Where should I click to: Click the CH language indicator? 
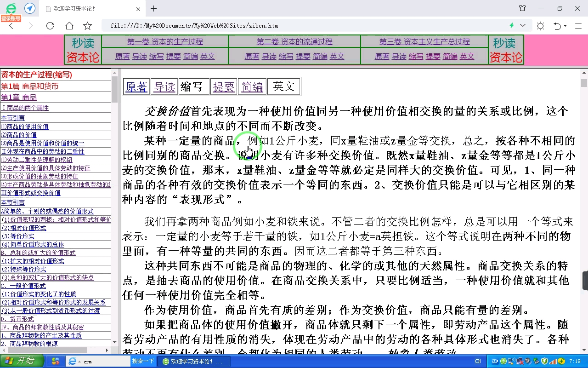(x=478, y=362)
